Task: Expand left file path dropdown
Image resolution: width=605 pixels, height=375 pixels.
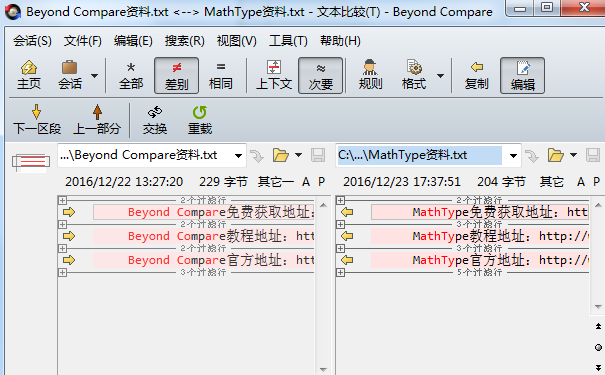Action: (238, 156)
